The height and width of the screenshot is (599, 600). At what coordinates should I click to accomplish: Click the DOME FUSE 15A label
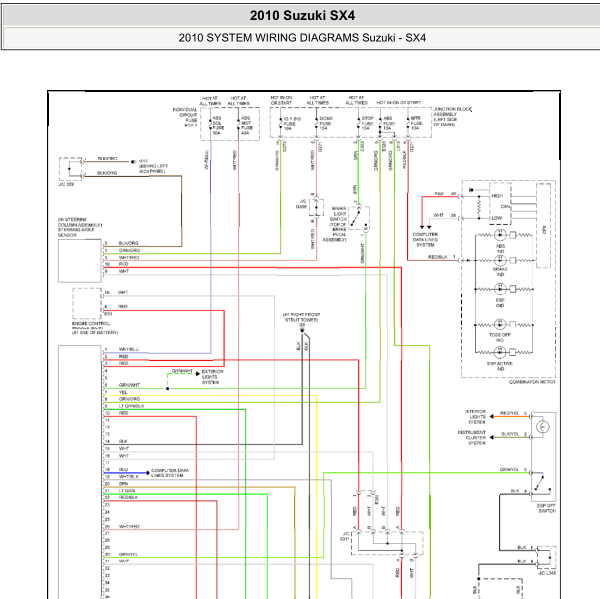326,124
